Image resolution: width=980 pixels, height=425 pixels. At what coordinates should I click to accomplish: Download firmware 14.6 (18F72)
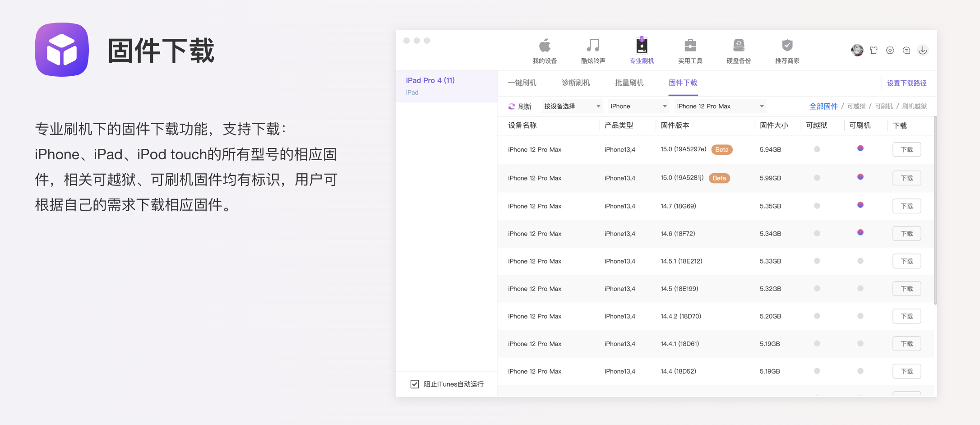[907, 234]
